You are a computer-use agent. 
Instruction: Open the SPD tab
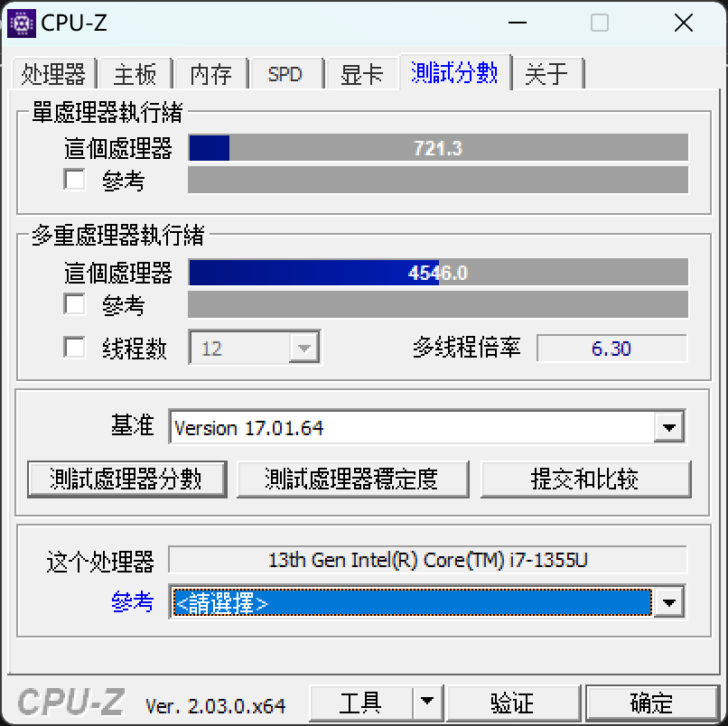click(x=285, y=73)
